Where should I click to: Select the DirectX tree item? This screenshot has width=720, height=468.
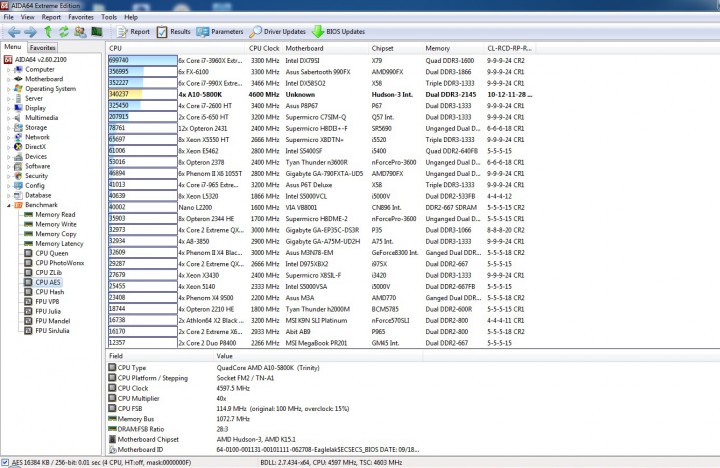coord(30,147)
